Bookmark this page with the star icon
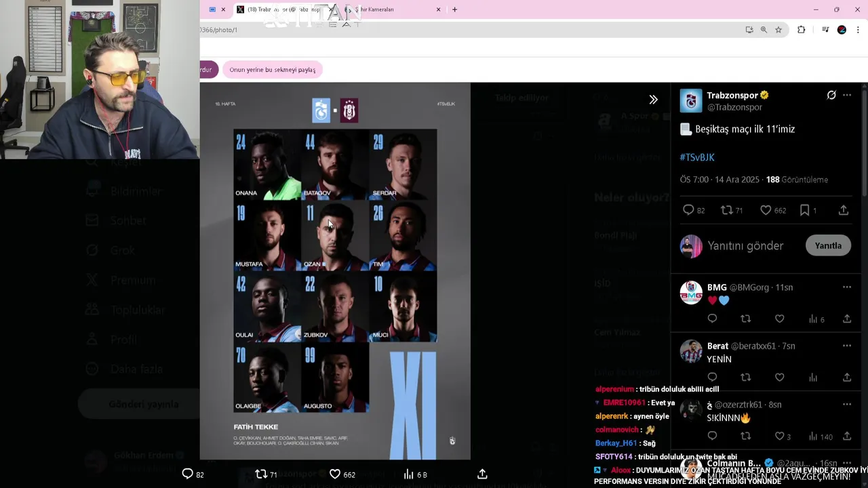Image resolution: width=868 pixels, height=488 pixels. [x=778, y=30]
